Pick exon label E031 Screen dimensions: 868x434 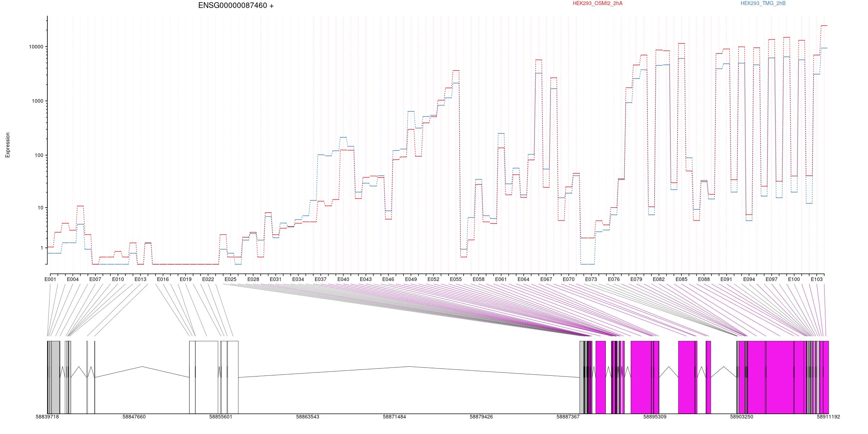(x=276, y=280)
